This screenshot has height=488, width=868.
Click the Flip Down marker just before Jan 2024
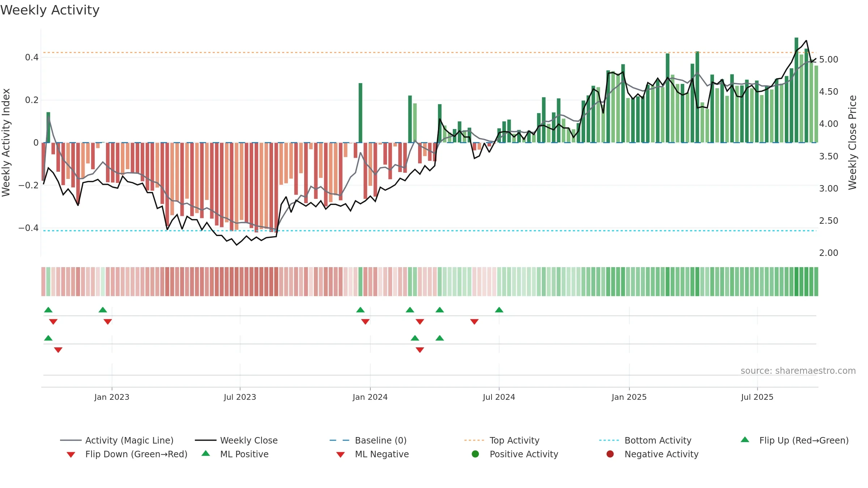[x=365, y=322]
